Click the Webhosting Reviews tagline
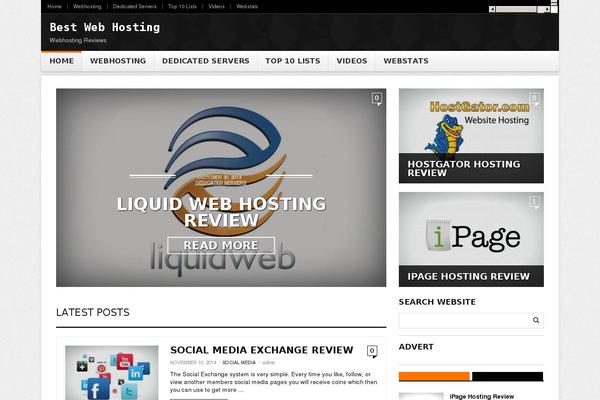This screenshot has width=600, height=400. pos(78,41)
